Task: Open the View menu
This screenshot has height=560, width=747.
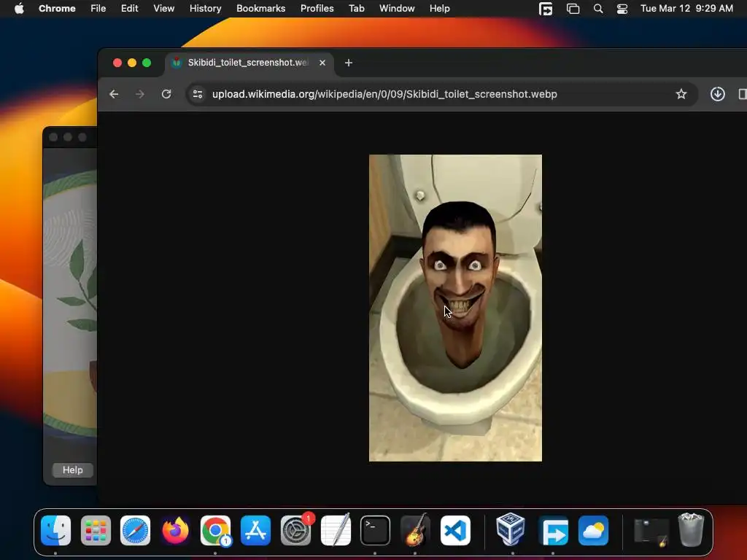Action: tap(163, 9)
